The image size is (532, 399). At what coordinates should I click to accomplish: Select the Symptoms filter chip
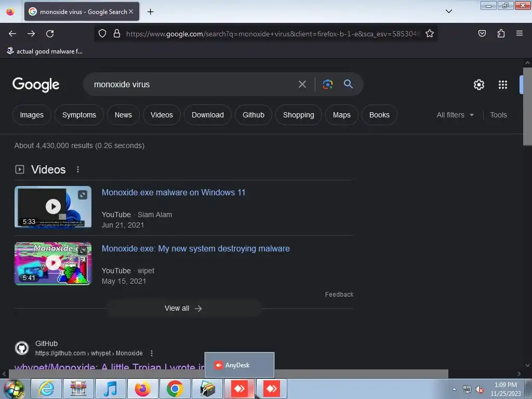[79, 115]
